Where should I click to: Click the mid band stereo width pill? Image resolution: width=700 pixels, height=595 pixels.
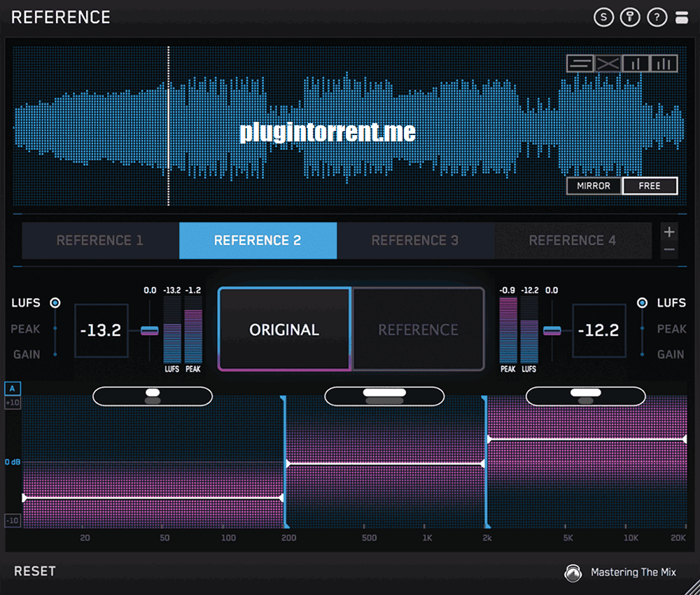[384, 396]
